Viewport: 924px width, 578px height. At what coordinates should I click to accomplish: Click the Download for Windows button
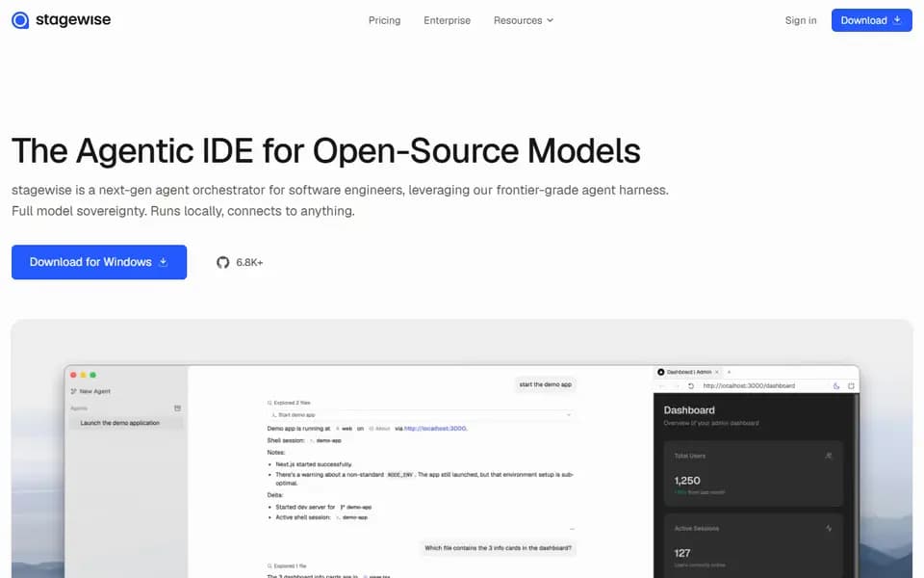99,262
